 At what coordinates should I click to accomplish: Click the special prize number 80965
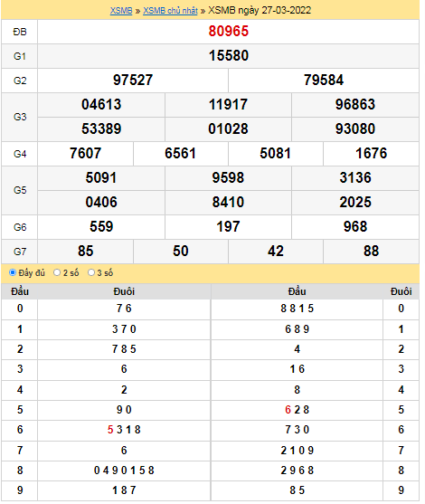(x=229, y=31)
